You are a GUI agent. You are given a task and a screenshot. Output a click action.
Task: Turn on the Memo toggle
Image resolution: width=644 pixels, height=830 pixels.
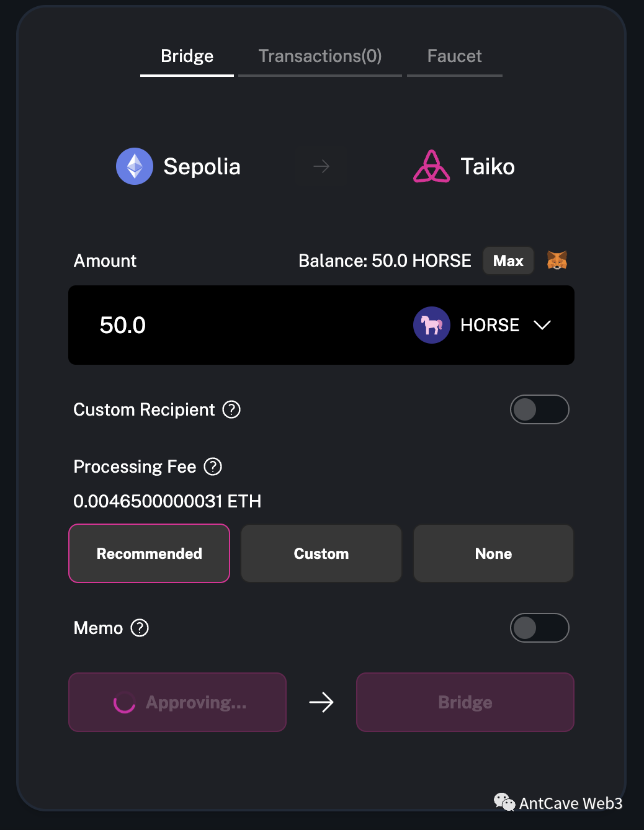click(539, 628)
